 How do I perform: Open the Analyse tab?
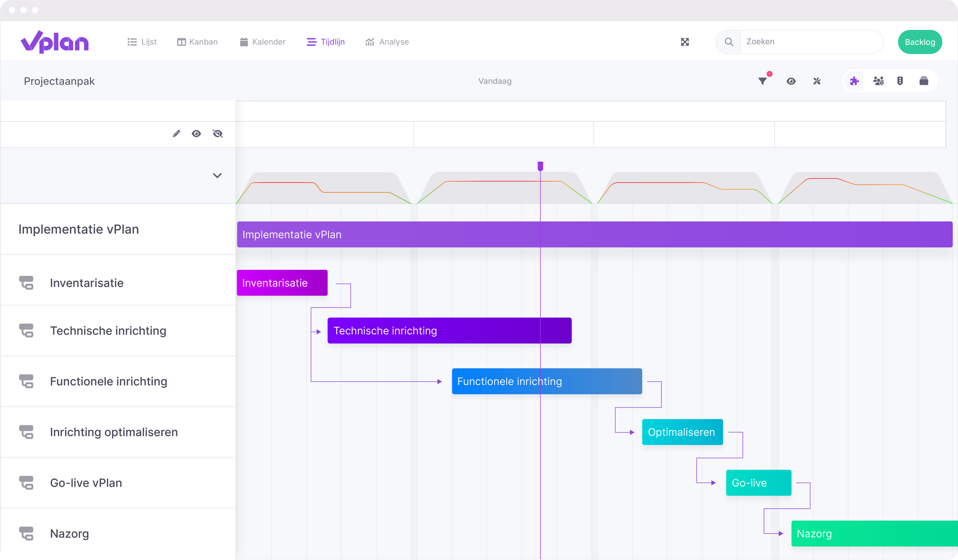[387, 42]
